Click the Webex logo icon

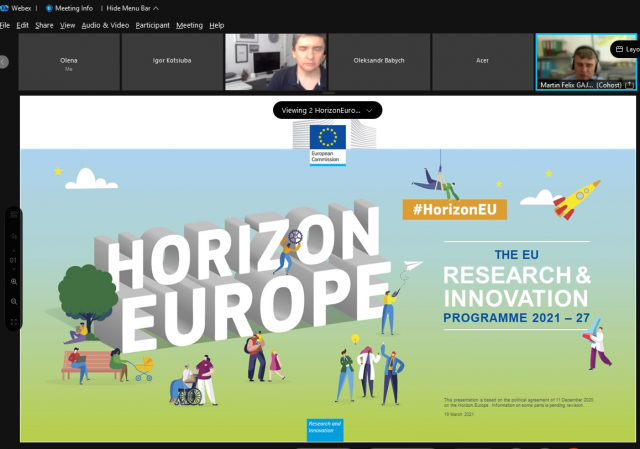point(4,8)
